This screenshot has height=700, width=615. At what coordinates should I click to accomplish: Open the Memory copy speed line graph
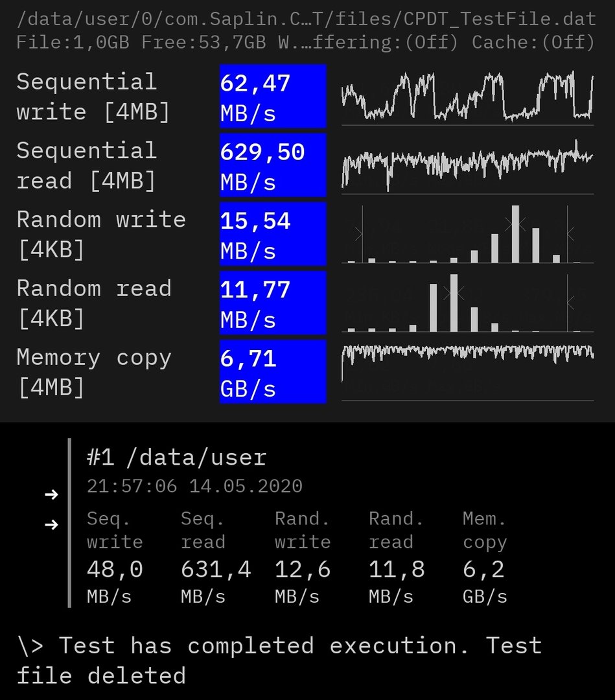pyautogui.click(x=467, y=372)
